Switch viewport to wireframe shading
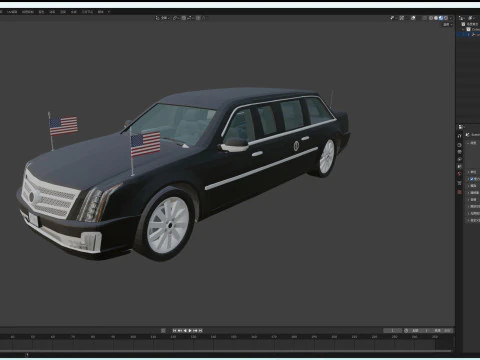This screenshot has height=360, width=480. coord(431,18)
